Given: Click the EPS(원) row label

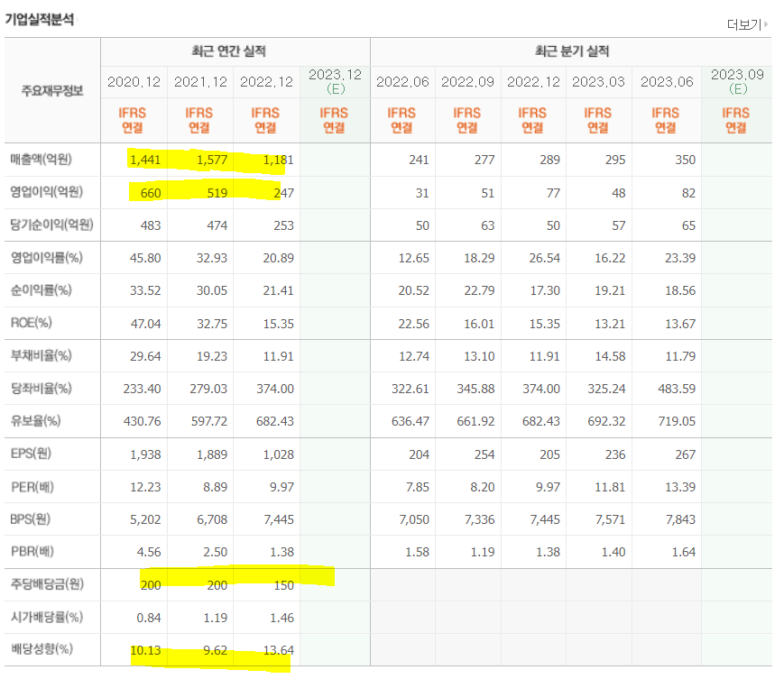Looking at the screenshot, I should pyautogui.click(x=31, y=454).
